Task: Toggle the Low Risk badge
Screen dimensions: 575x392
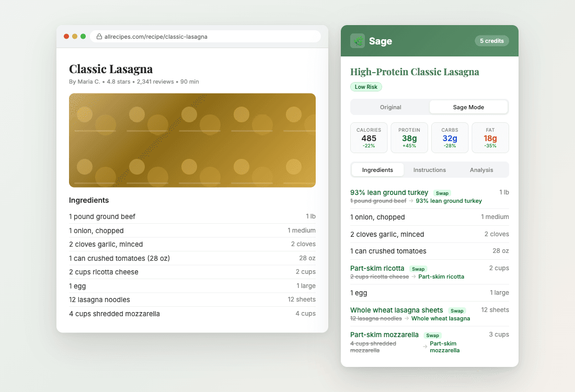Action: [x=366, y=87]
